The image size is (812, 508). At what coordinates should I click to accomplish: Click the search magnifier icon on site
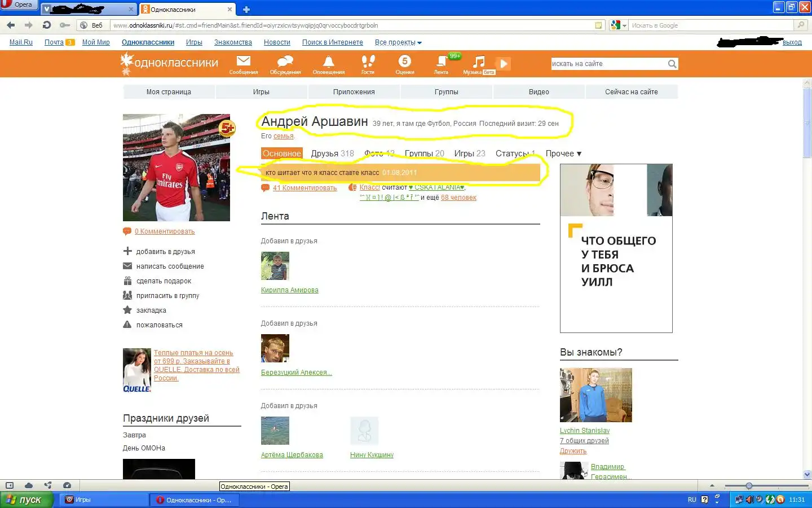[x=672, y=64]
